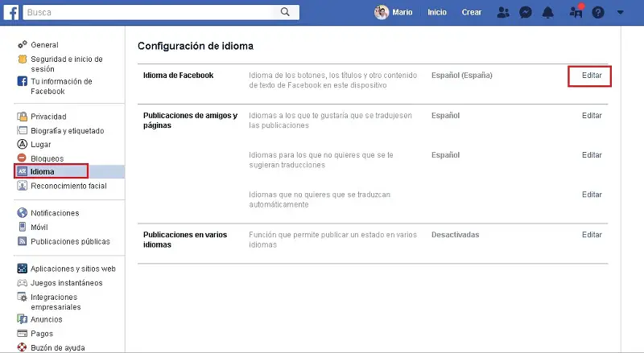Open the friend requests icon
The width and height of the screenshot is (644, 353).
pos(503,12)
